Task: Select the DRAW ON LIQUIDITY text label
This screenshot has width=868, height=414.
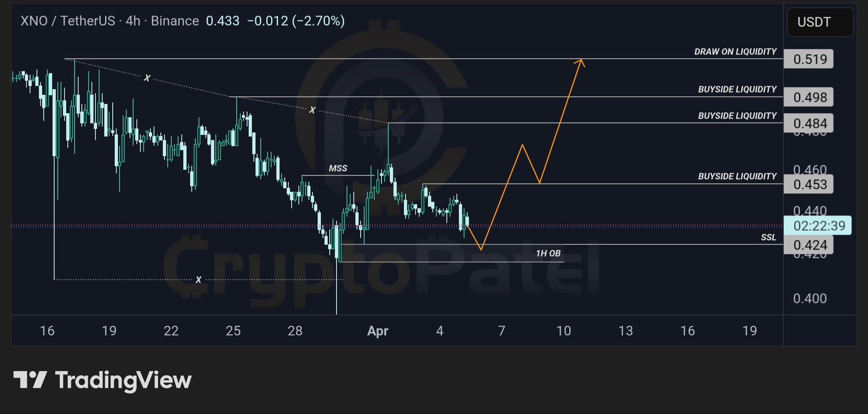Action: pos(735,52)
